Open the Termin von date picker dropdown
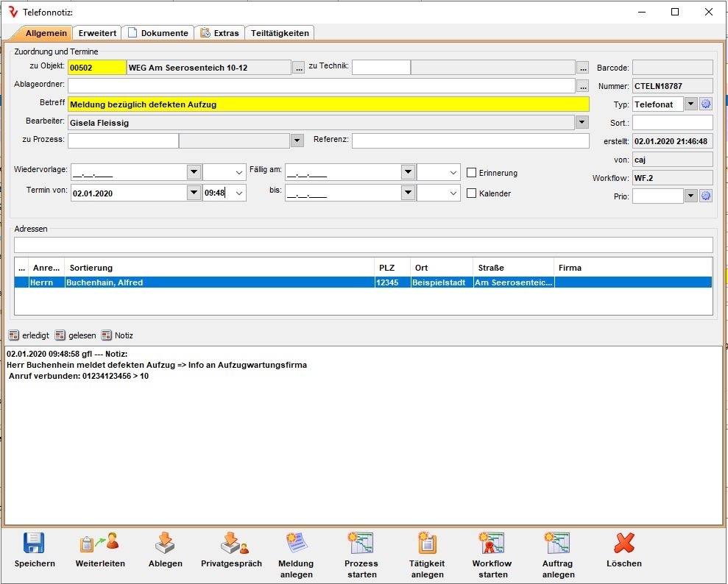The image size is (728, 584). pos(194,193)
